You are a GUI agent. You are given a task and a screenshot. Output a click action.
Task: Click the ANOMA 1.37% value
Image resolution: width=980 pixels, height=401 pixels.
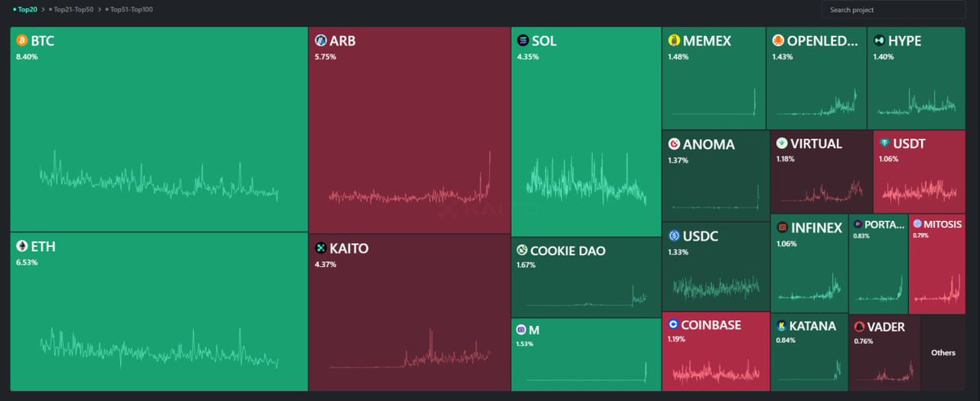pos(678,160)
